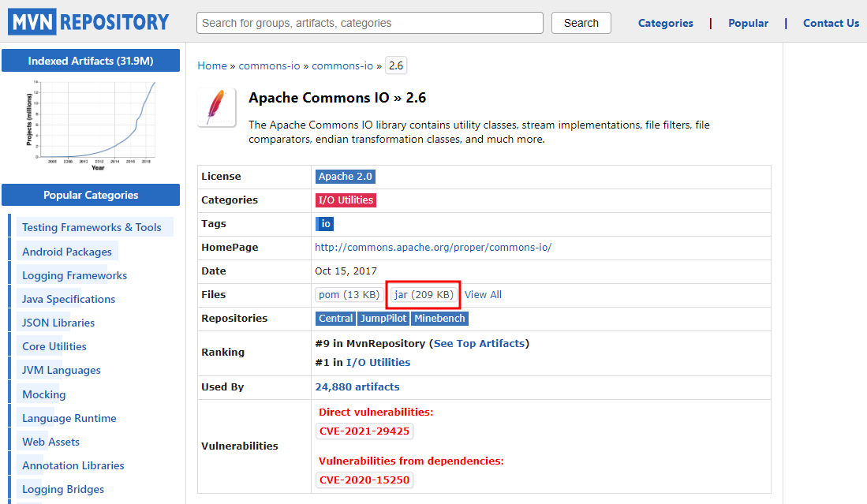Open Logging Bridges category

[x=63, y=489]
